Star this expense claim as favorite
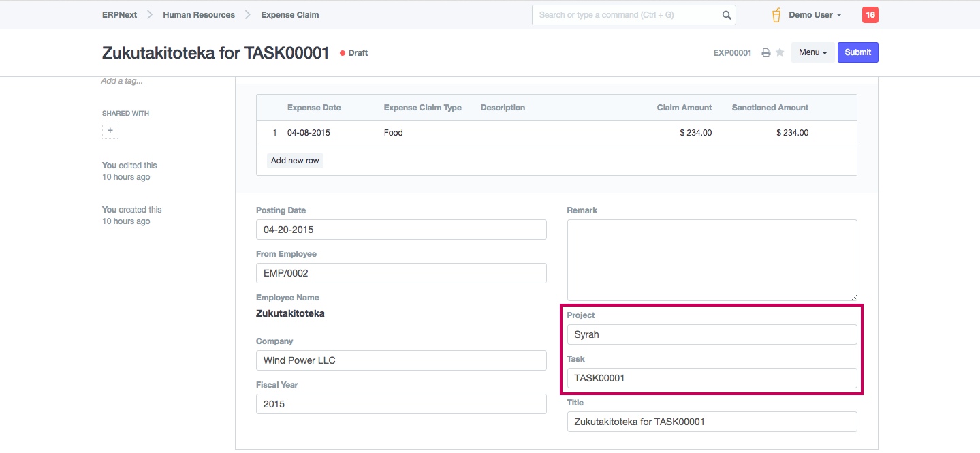The width and height of the screenshot is (980, 453). click(x=780, y=52)
